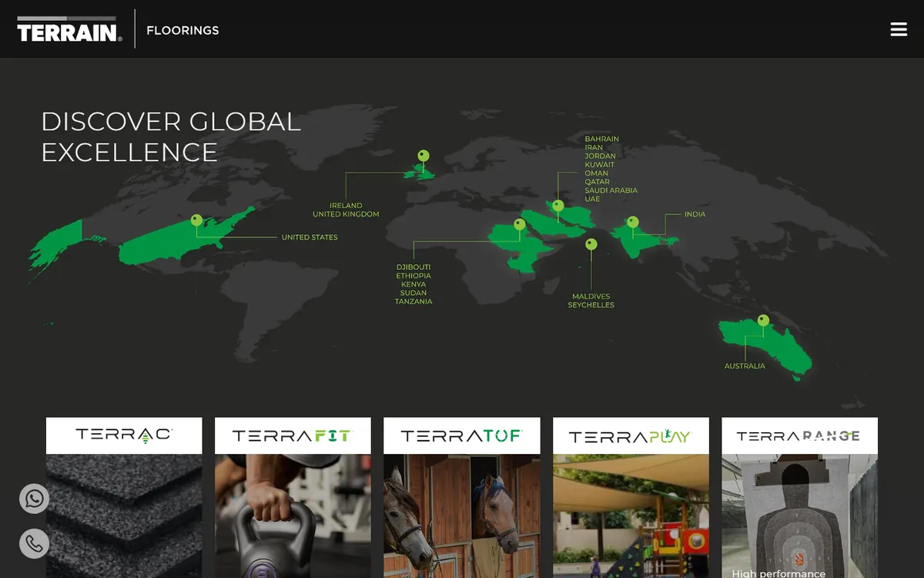The height and width of the screenshot is (578, 924).
Task: Click the IRELAND label
Action: (346, 206)
